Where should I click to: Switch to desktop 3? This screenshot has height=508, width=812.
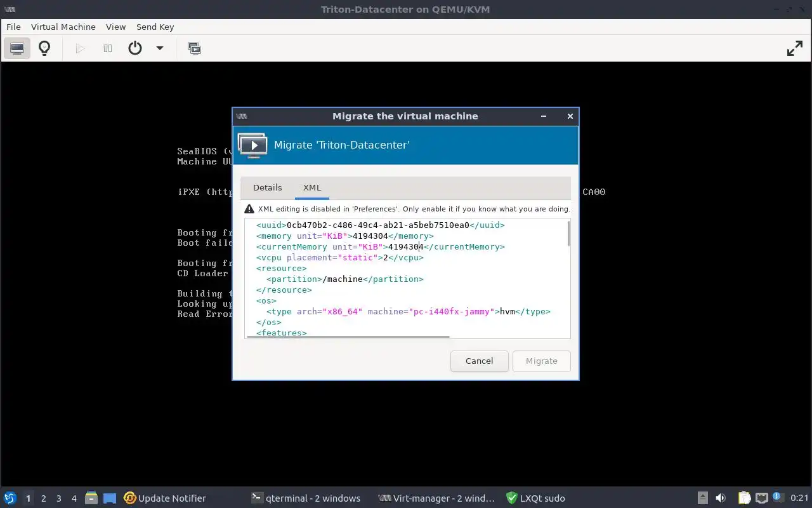pyautogui.click(x=58, y=498)
